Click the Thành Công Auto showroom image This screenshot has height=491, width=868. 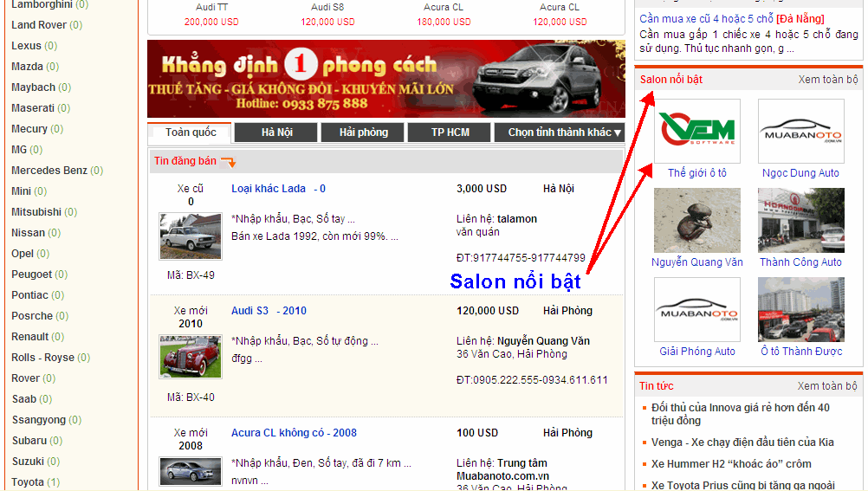[x=800, y=220]
